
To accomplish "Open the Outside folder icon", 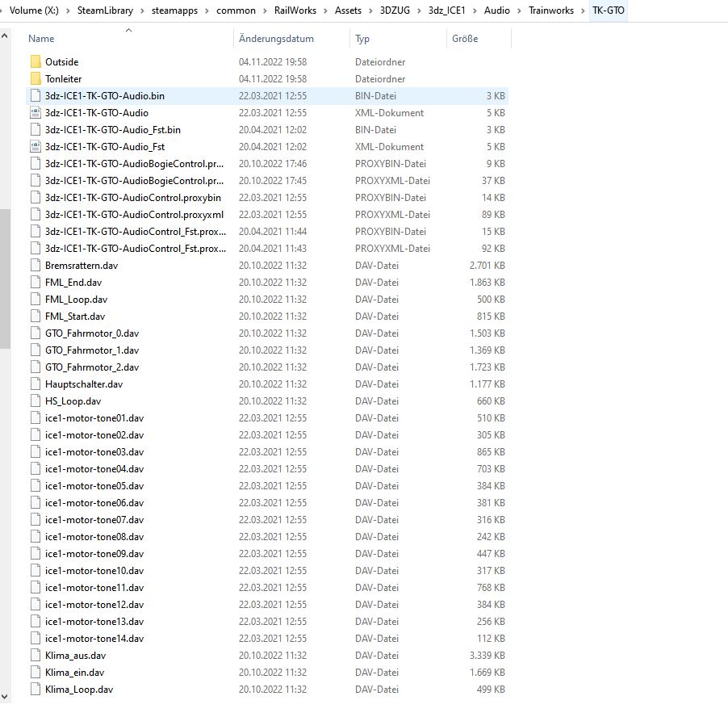I will 36,61.
